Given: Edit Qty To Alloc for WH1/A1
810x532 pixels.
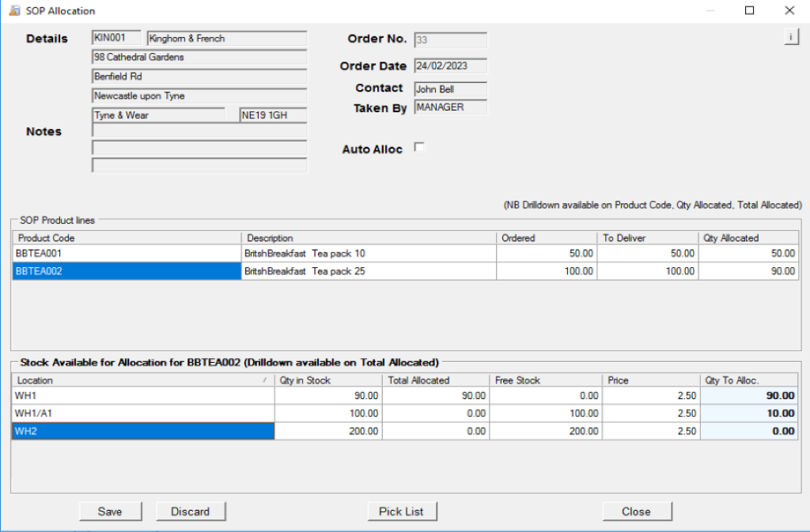Looking at the screenshot, I should 749,413.
